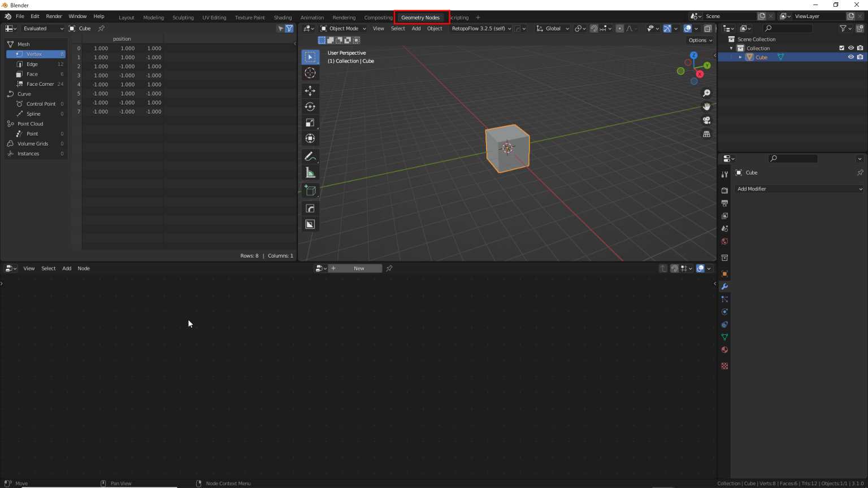Uncheck the Collection checkbox in outliner

(841, 48)
